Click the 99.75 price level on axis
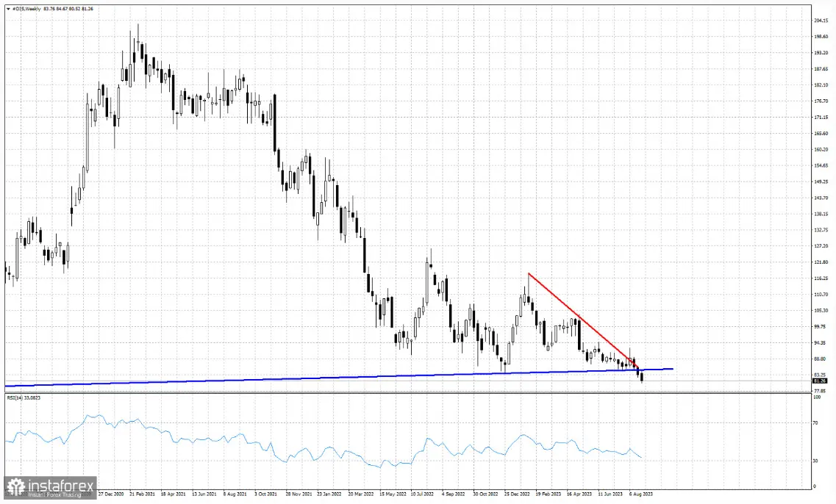The image size is (836, 504). [822, 327]
